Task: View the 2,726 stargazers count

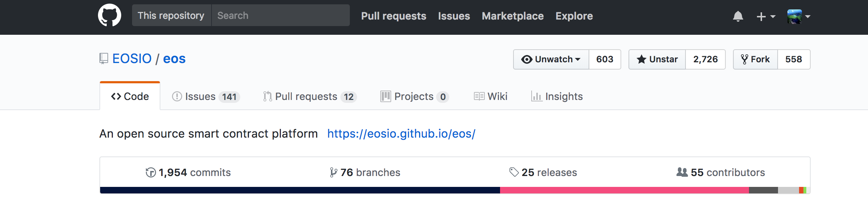Action: [705, 59]
